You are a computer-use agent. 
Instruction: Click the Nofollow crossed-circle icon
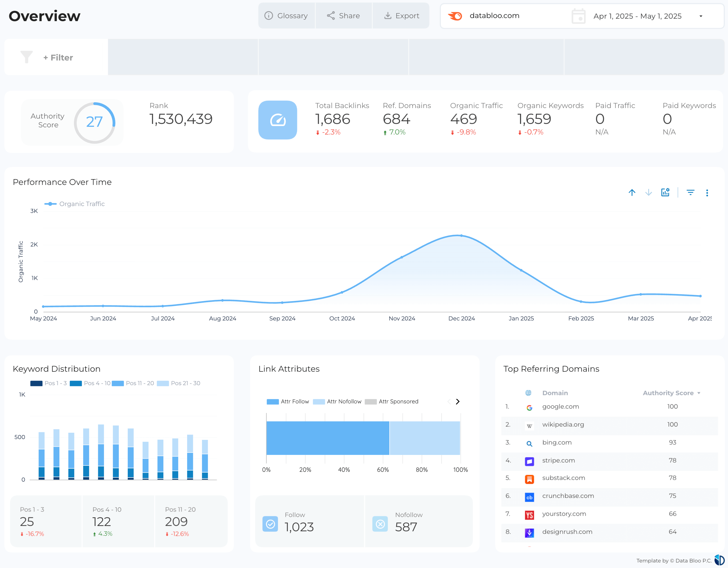[380, 524]
